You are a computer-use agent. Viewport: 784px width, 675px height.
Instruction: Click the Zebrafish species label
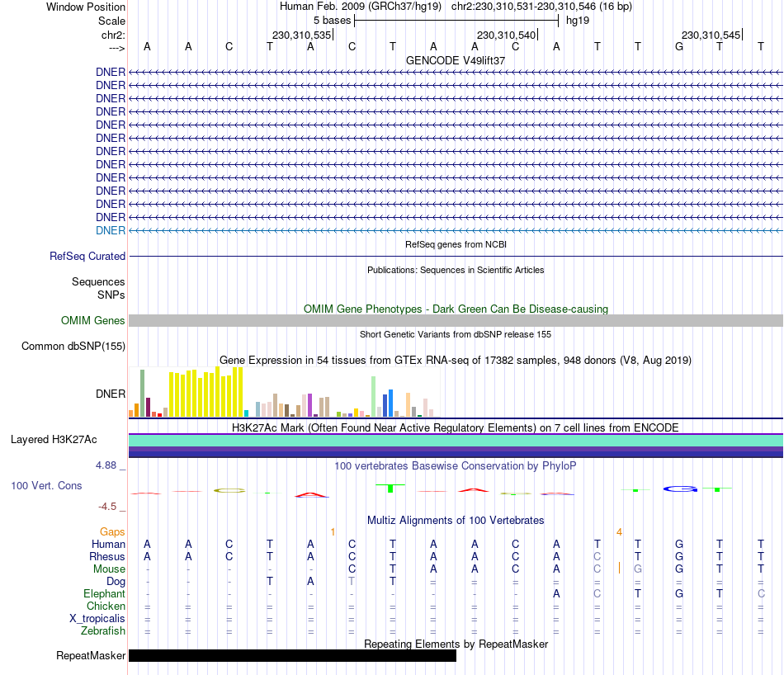[x=103, y=631]
